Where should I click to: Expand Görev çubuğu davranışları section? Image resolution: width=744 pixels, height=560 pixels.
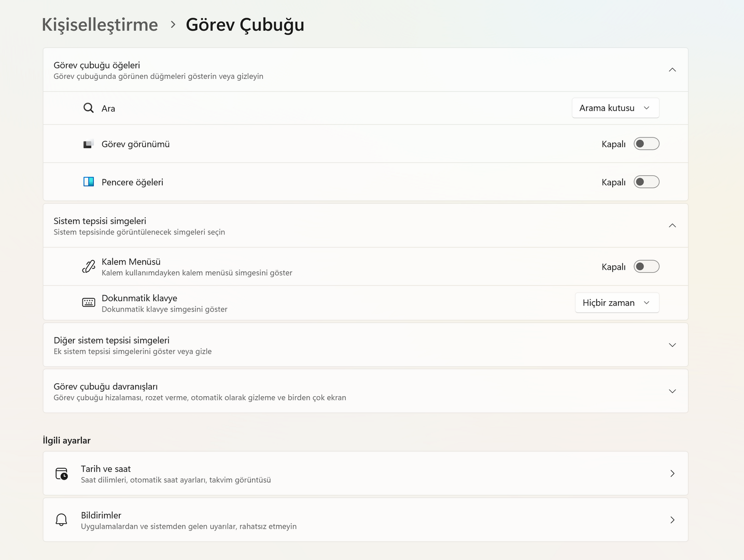(x=672, y=391)
